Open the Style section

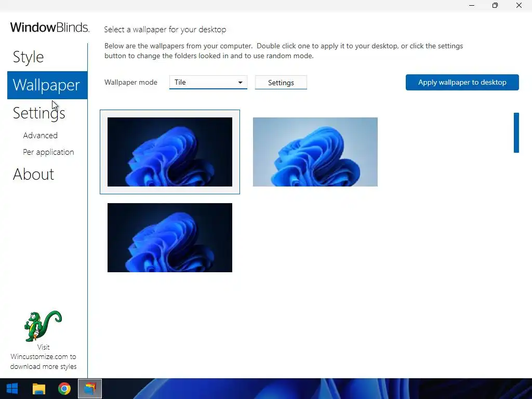[x=29, y=57]
